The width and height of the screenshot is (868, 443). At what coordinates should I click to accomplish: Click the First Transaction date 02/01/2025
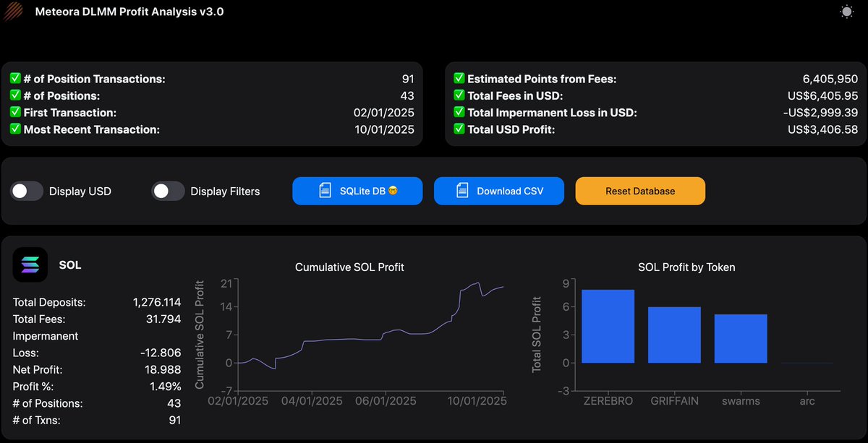[x=383, y=113]
